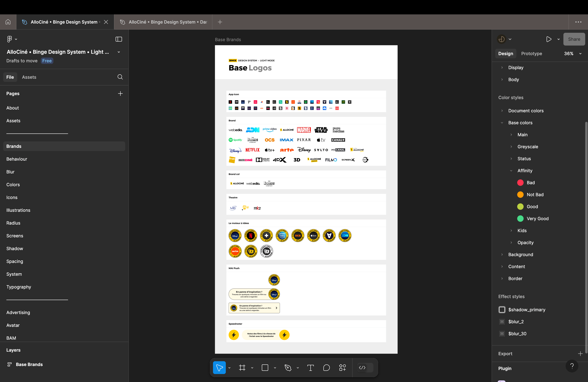Viewport: 588px width, 382px height.
Task: Click the Share button
Action: point(574,39)
